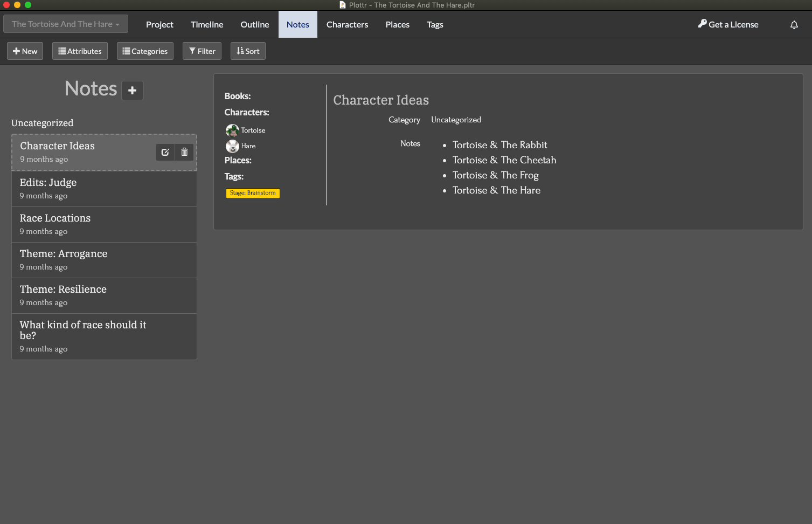Switch to the Characters tab
Viewport: 812px width, 524px height.
346,24
